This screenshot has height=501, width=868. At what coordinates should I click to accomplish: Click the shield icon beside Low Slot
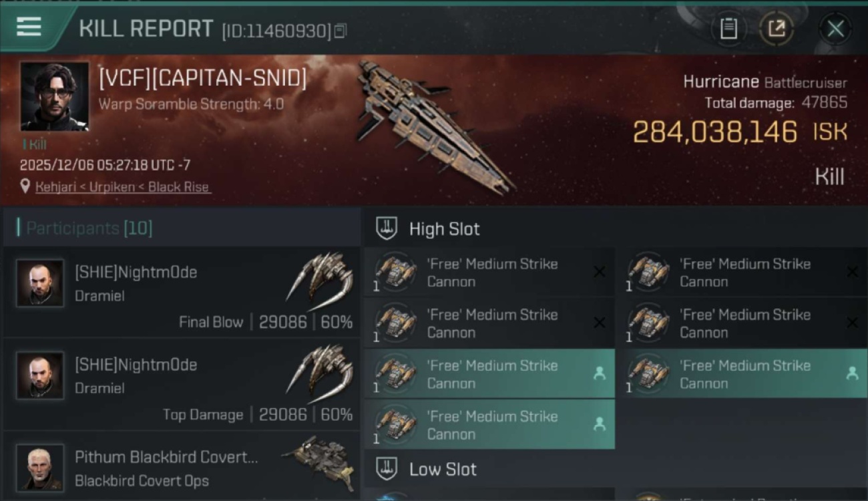click(x=387, y=469)
